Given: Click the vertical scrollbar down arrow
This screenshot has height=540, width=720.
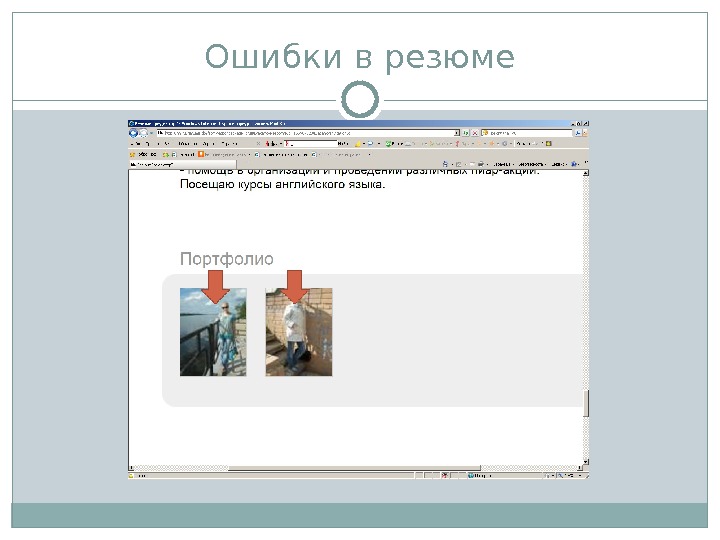Looking at the screenshot, I should (x=586, y=462).
